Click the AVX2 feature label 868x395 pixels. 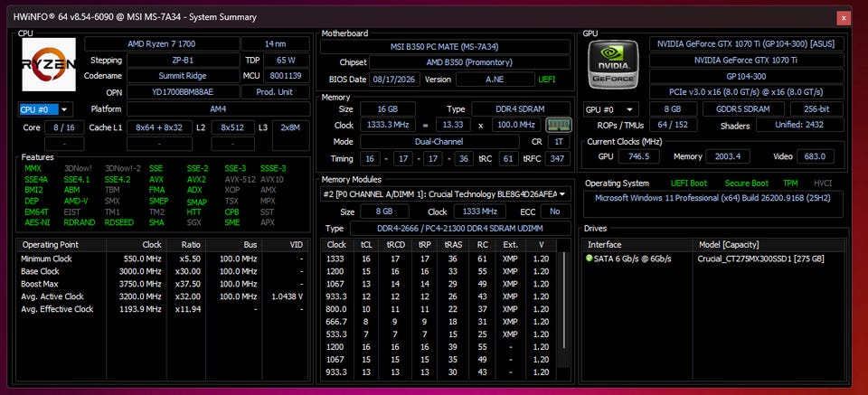[x=196, y=179]
